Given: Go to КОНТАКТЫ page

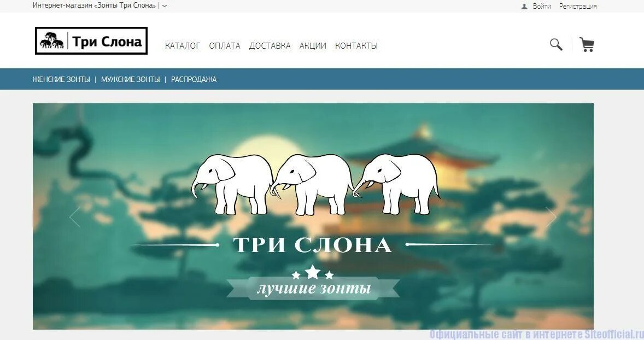Looking at the screenshot, I should pos(356,46).
